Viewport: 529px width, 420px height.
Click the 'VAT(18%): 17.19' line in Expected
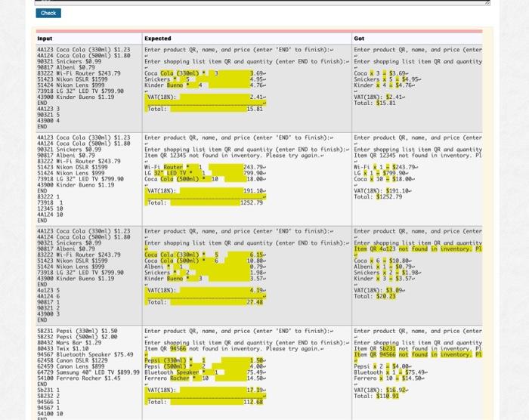205,390
